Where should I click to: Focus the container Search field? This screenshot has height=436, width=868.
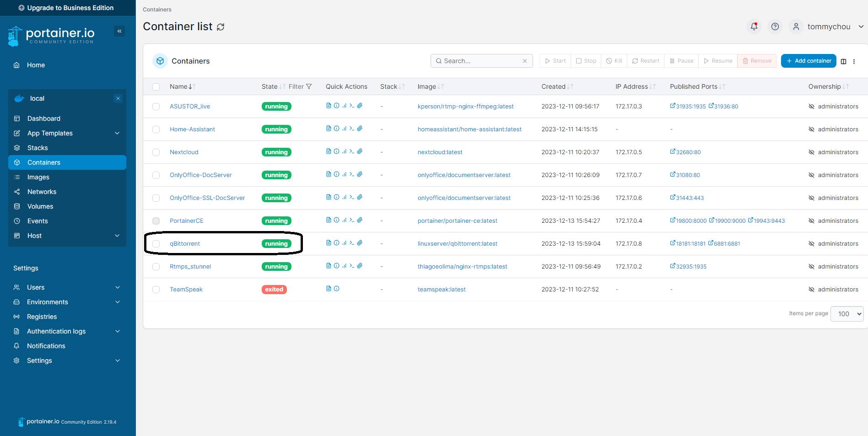481,61
